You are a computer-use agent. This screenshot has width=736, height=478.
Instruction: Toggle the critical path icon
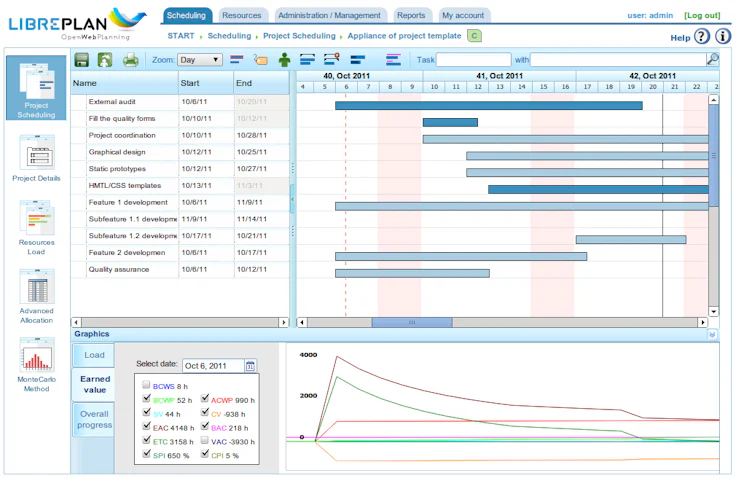point(237,60)
